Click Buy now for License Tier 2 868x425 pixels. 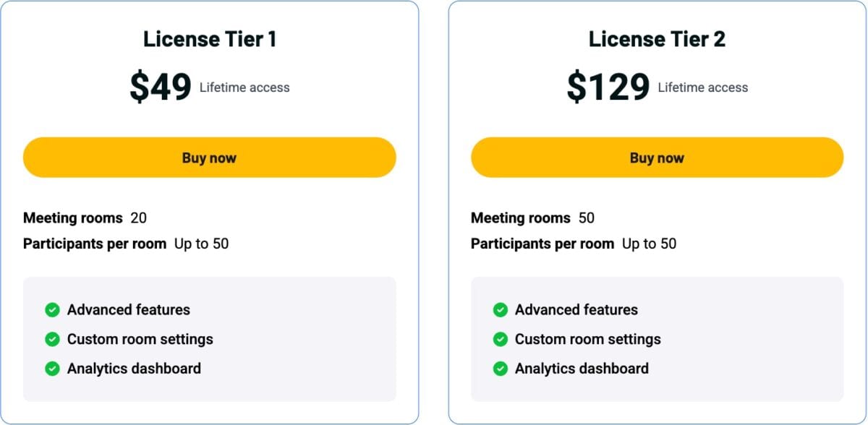657,158
